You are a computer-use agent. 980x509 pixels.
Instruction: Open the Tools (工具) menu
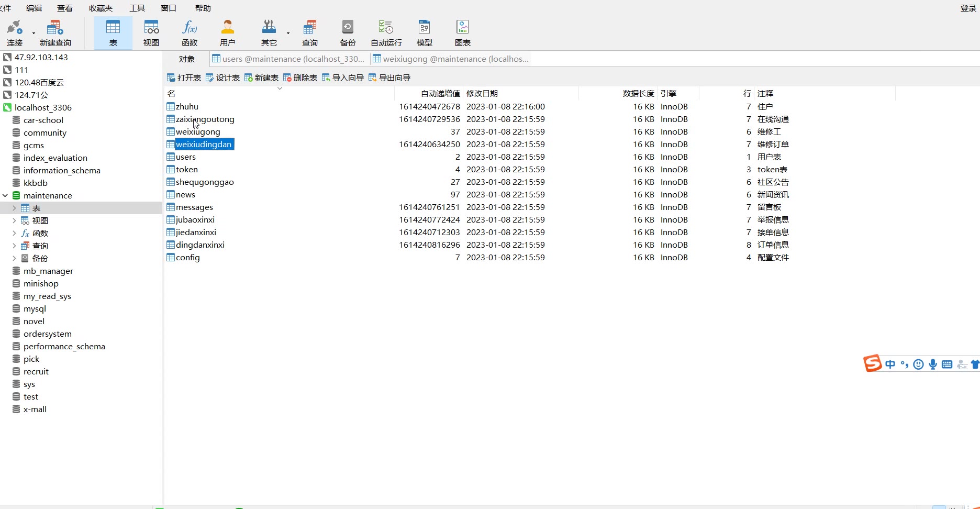pyautogui.click(x=137, y=8)
